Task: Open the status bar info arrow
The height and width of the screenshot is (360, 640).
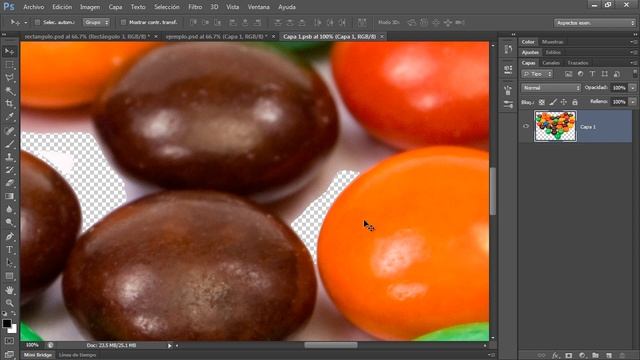Action: click(170, 346)
